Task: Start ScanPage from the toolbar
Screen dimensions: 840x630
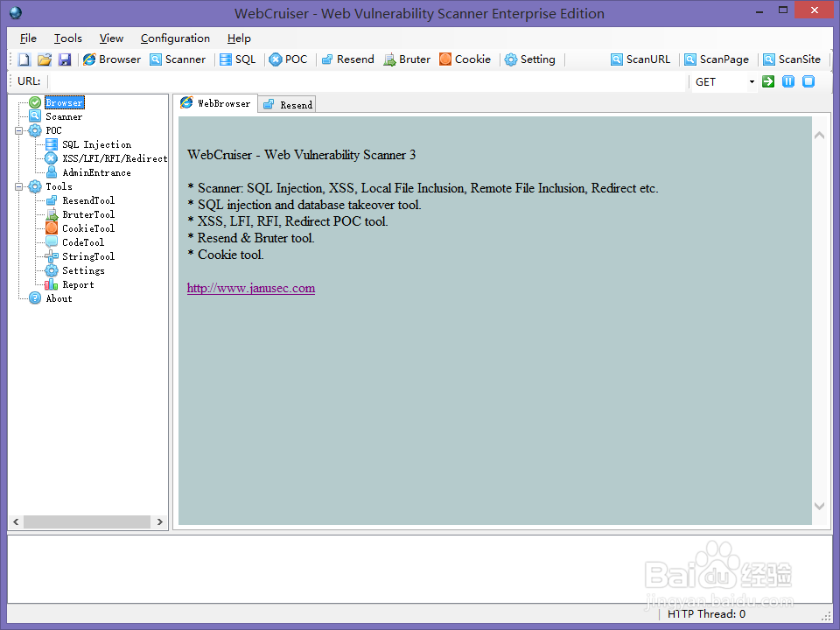Action: click(717, 59)
